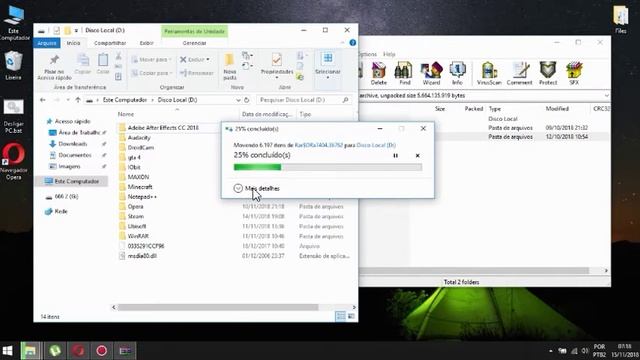Refresh the Disco Local (D:) view
The image size is (640, 360).
point(247,100)
